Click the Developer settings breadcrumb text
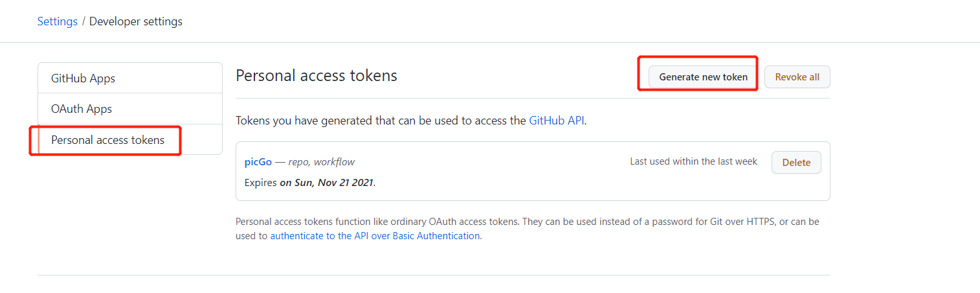Screen dimensions: 980x293 tap(136, 21)
